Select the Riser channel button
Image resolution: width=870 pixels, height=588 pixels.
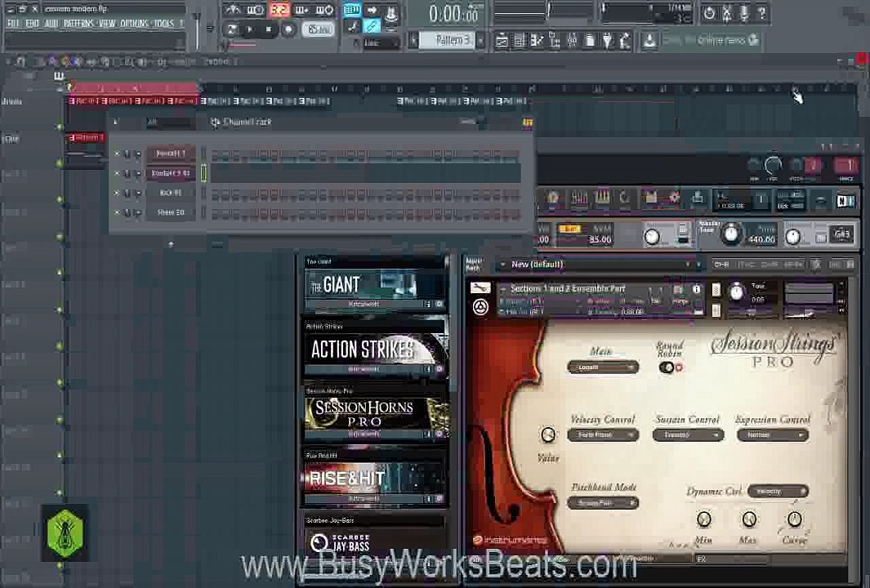[x=171, y=212]
